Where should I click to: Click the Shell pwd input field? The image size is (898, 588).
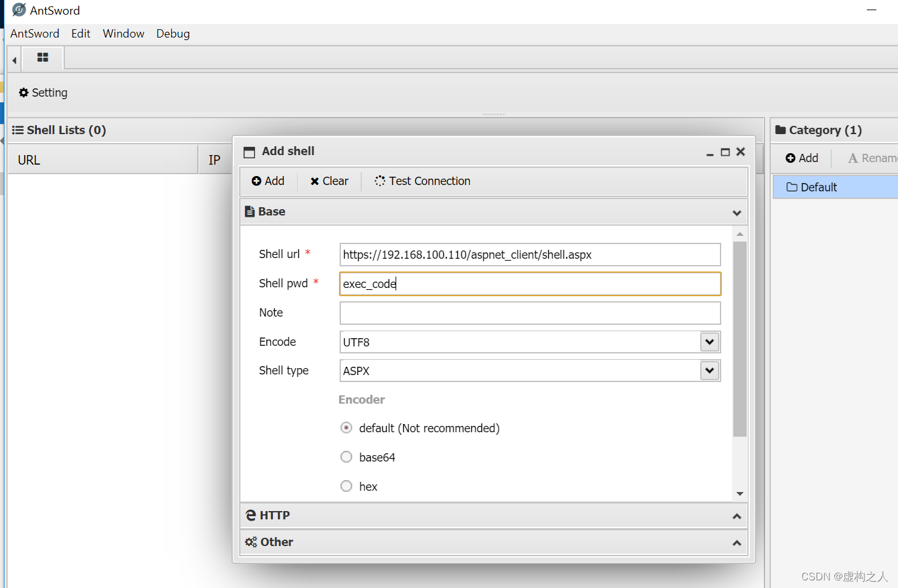pos(530,284)
